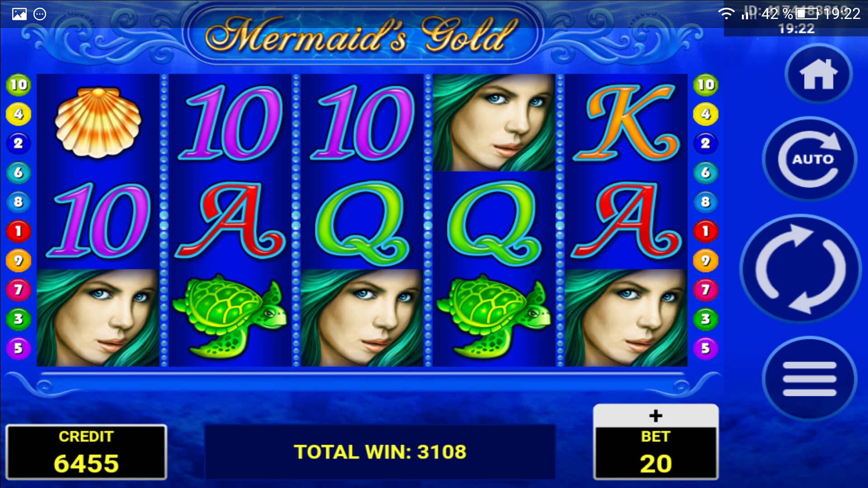Go to home screen via house icon
This screenshot has height=488, width=868.
pyautogui.click(x=818, y=75)
